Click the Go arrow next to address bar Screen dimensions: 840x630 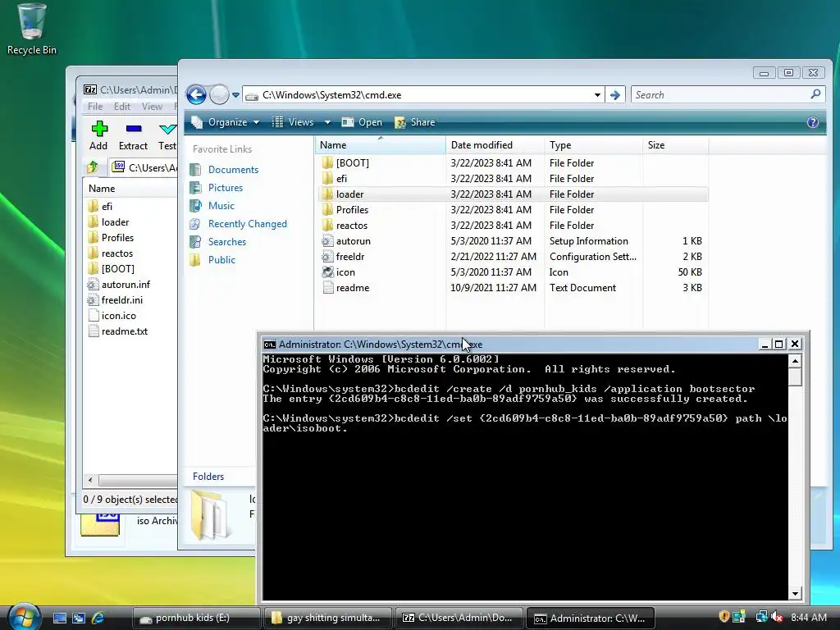[615, 95]
